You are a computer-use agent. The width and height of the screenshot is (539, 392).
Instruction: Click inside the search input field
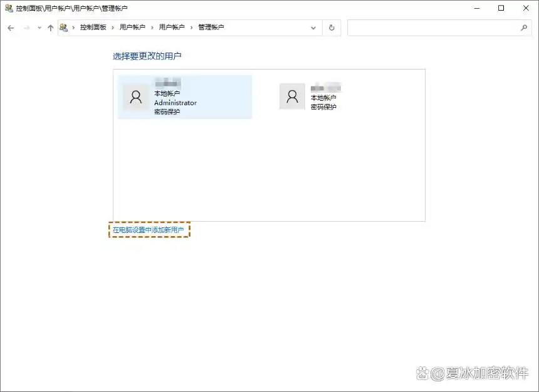point(432,27)
